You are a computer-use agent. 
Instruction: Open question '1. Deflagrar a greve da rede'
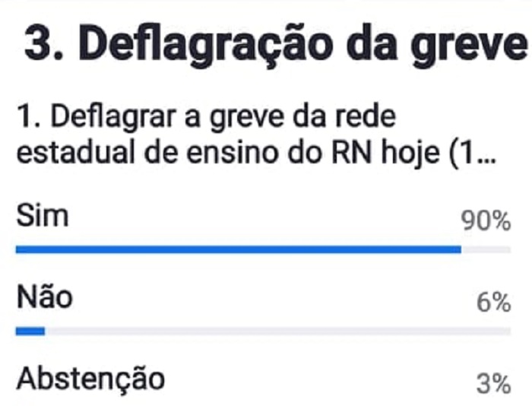point(206,117)
